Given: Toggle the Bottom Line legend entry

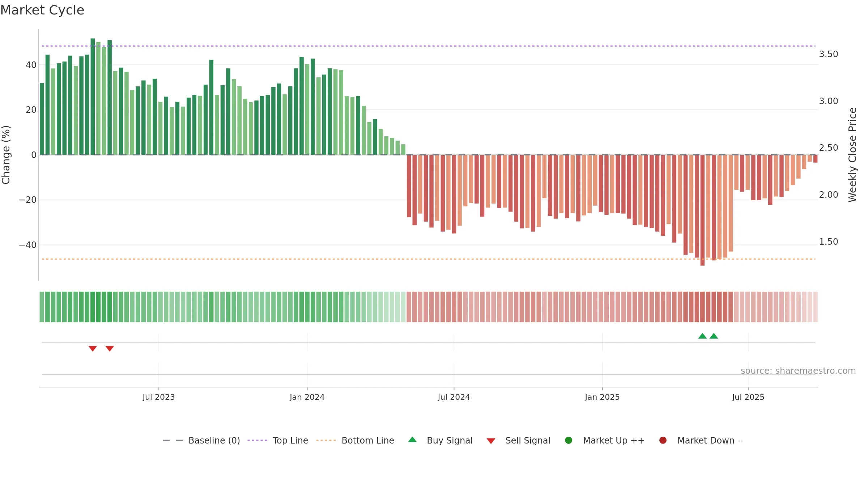Looking at the screenshot, I should click(x=355, y=440).
